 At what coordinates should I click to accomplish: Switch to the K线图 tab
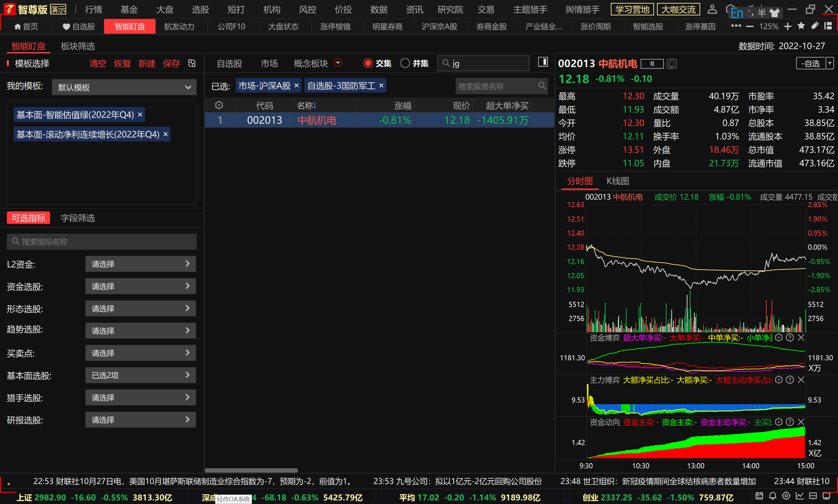[618, 181]
